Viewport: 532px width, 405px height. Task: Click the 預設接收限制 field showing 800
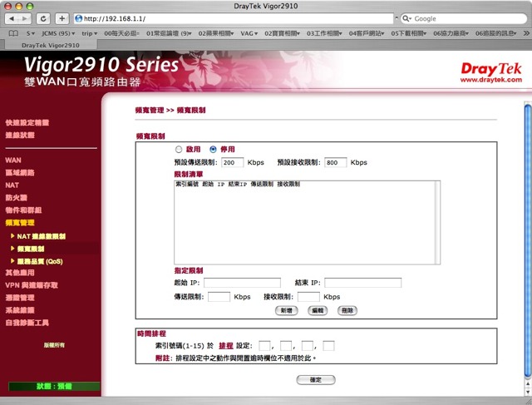tap(336, 162)
